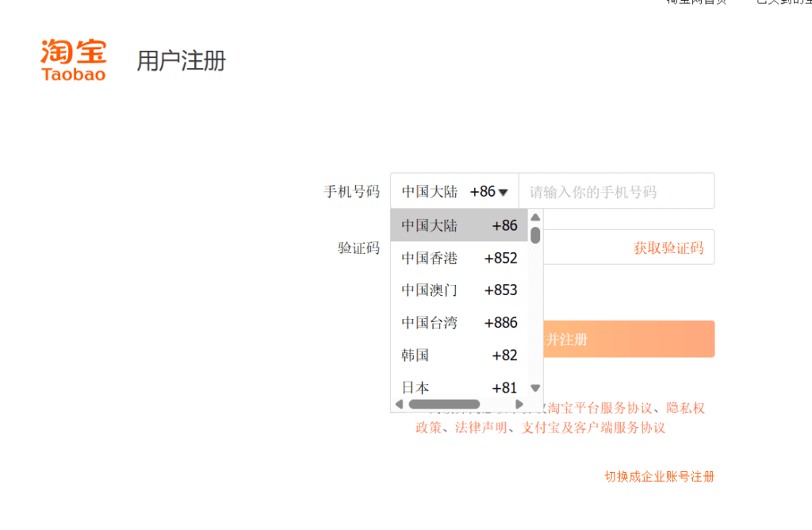Click the horizontal scrollbar right arrow
The image size is (812, 530).
[x=519, y=404]
